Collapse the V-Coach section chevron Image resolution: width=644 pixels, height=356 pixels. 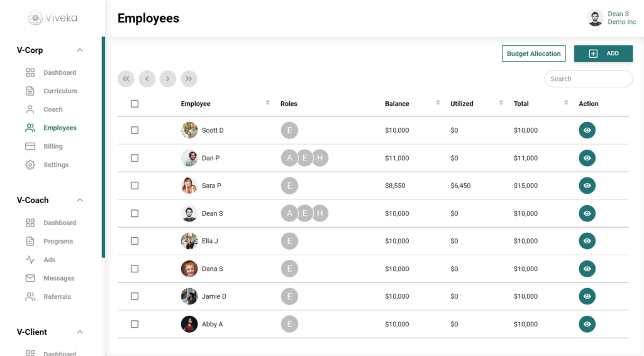coord(80,200)
